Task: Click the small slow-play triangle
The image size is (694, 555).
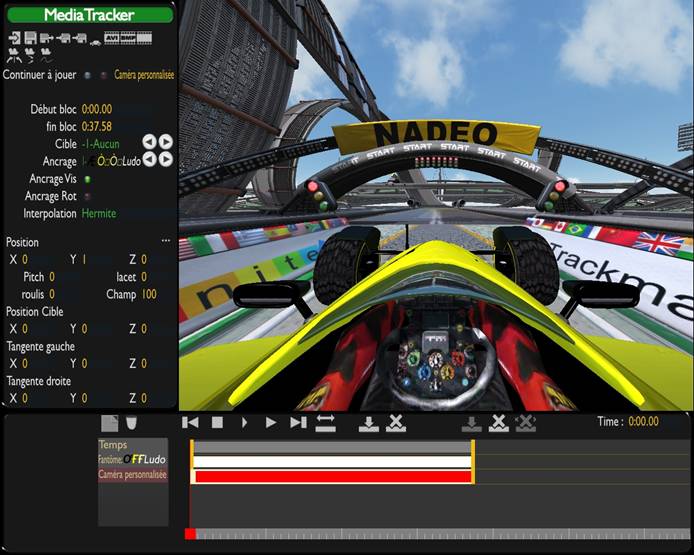Action: (x=244, y=423)
